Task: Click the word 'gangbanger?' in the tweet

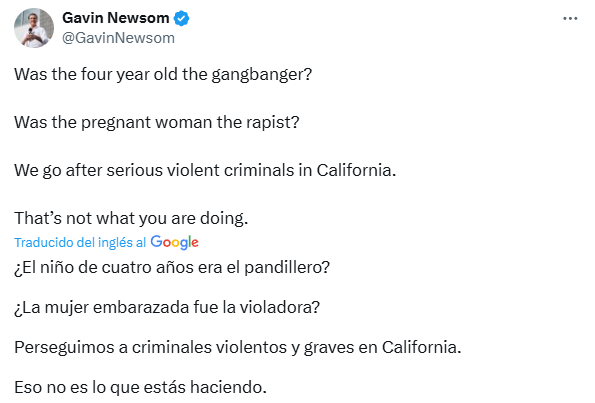Action: pyautogui.click(x=261, y=75)
